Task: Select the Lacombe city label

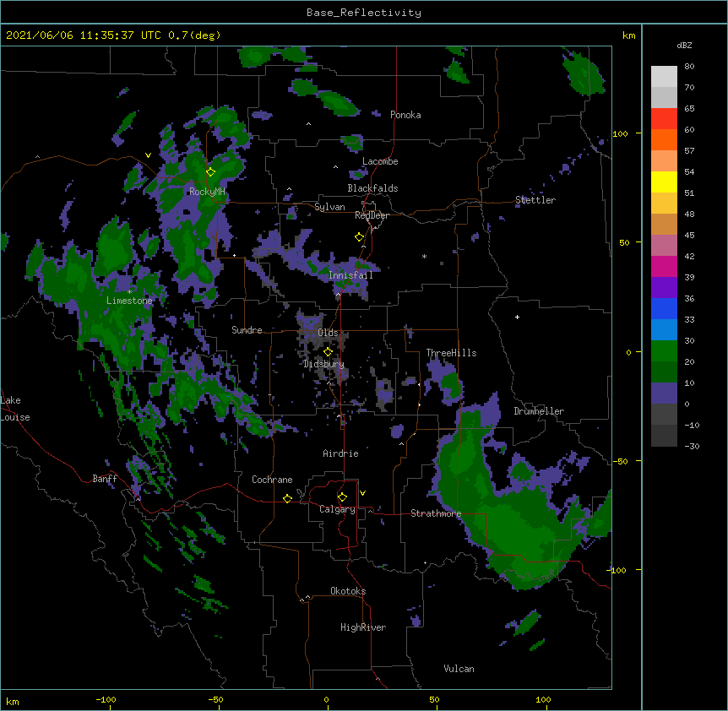Action: click(380, 161)
